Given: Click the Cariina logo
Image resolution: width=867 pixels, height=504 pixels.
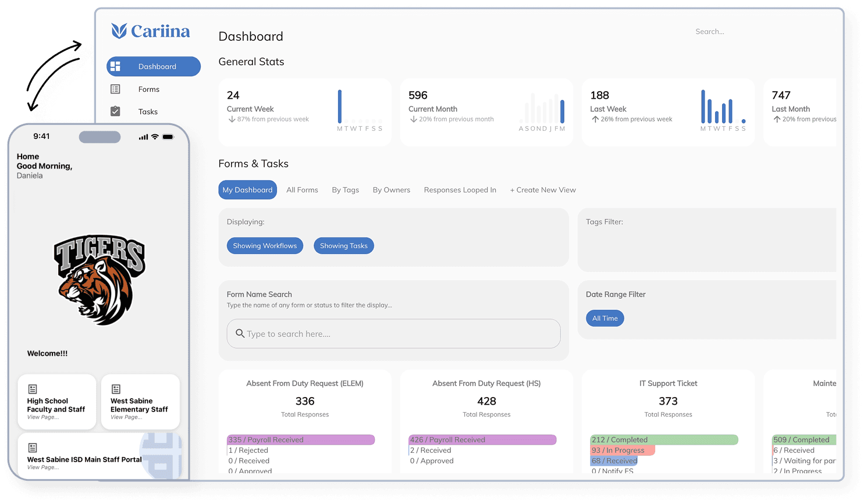Looking at the screenshot, I should (x=151, y=31).
